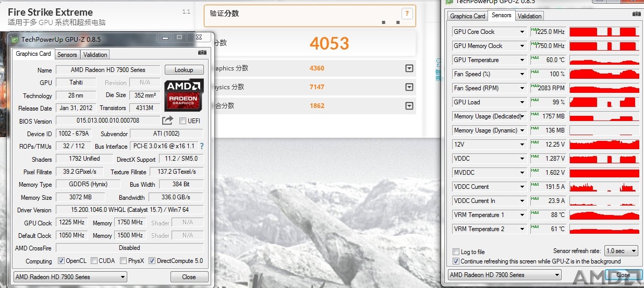The height and width of the screenshot is (288, 644).
Task: Toggle the DirectCompute 5.0 checkbox
Action: [152, 261]
